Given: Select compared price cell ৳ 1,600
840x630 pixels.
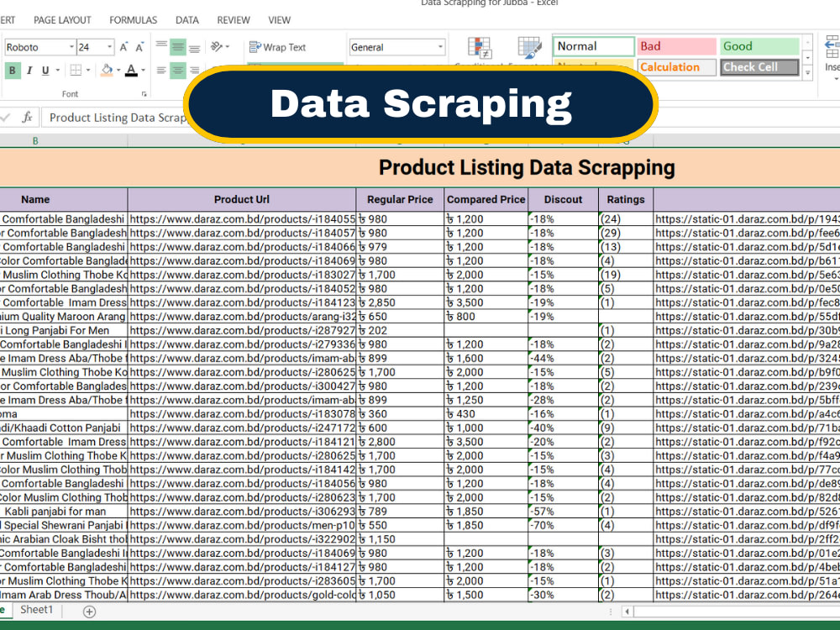Looking at the screenshot, I should pyautogui.click(x=486, y=359).
